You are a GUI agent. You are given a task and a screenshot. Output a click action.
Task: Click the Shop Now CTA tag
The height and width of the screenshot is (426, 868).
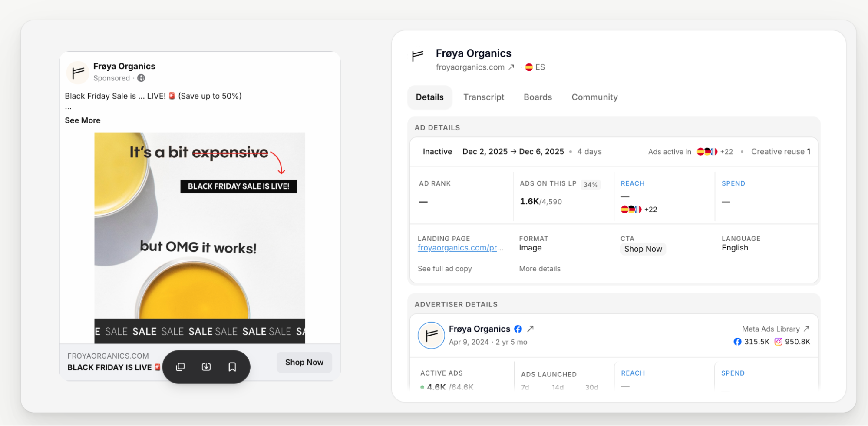(x=643, y=249)
